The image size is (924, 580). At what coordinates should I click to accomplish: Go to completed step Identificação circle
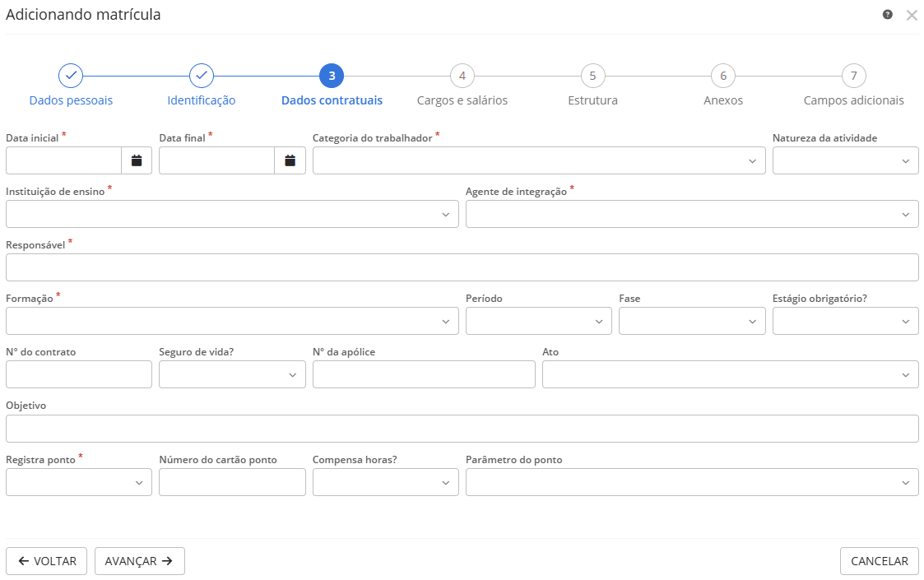202,76
